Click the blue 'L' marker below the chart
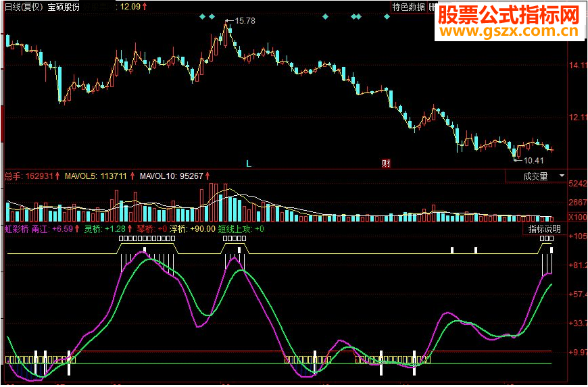Viewport: 588px width, 387px height. pos(248,163)
